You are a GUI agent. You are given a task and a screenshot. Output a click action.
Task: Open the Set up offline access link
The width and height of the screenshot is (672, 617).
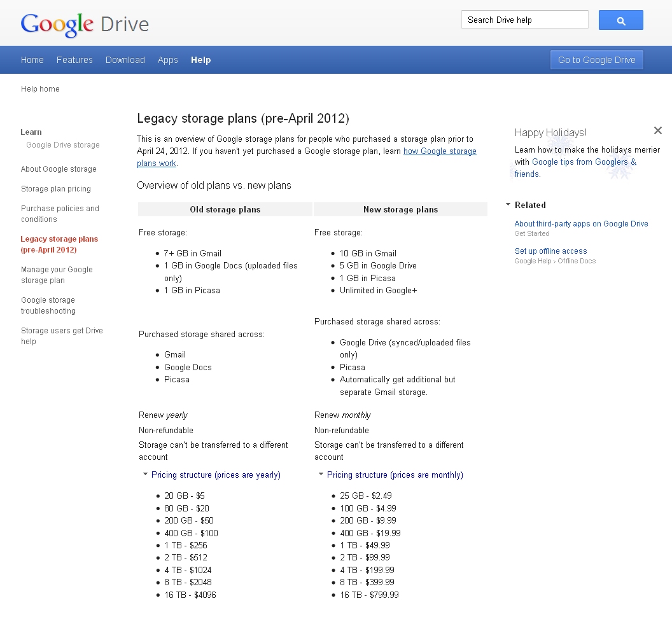tap(550, 251)
